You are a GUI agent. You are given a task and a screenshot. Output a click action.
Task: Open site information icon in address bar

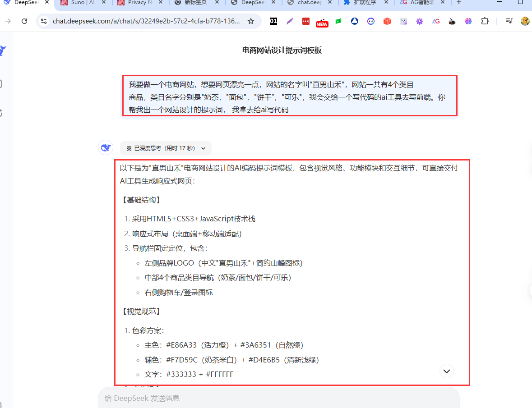pyautogui.click(x=44, y=21)
